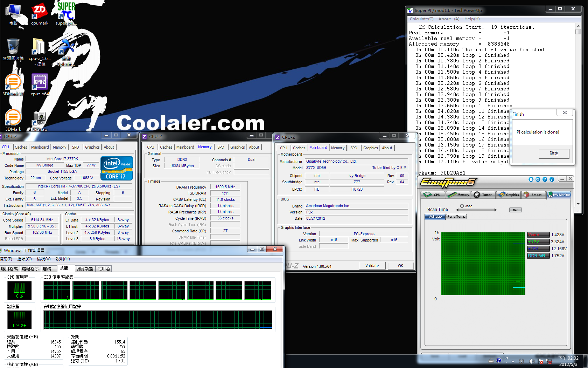Open About tab in CPU-Z Mainboard window
The height and width of the screenshot is (368, 588).
pos(387,148)
